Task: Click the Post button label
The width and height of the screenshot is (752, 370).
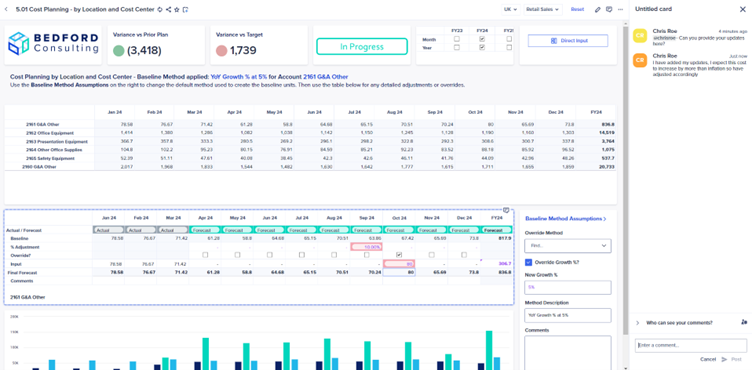Action: (736, 359)
